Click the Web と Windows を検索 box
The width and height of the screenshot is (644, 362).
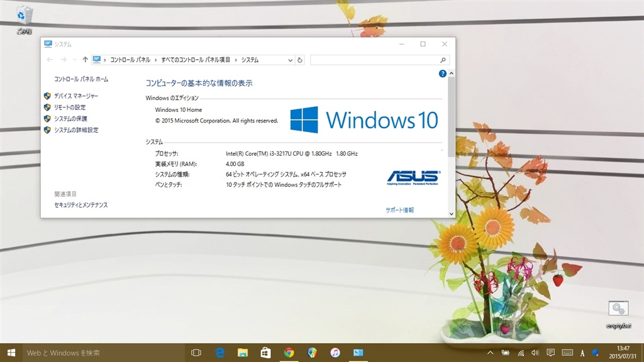click(104, 353)
